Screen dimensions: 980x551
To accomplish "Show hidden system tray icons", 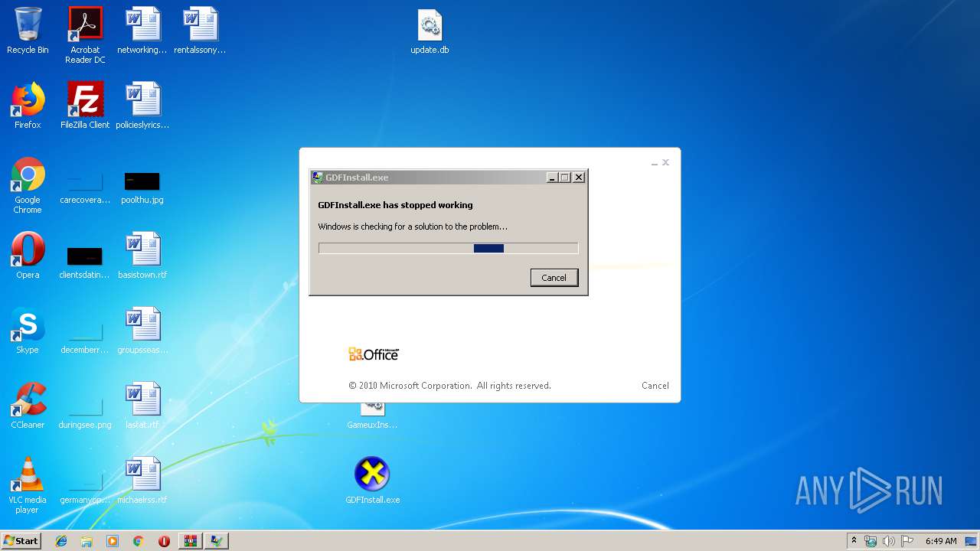I will pos(854,541).
